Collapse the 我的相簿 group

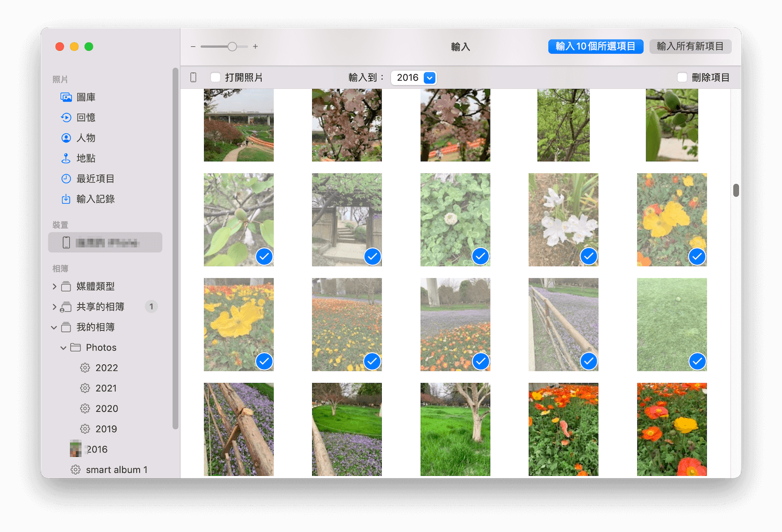point(54,327)
